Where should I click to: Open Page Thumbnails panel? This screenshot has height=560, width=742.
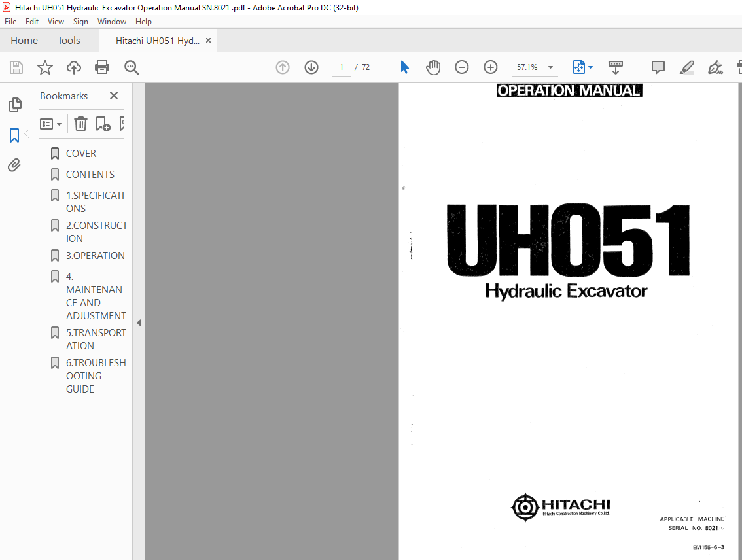15,105
